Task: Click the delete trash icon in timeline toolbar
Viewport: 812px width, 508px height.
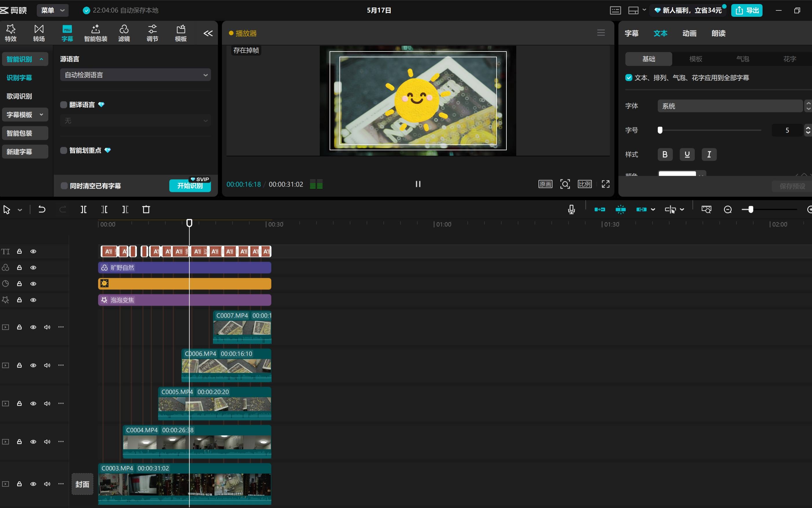Action: click(146, 210)
